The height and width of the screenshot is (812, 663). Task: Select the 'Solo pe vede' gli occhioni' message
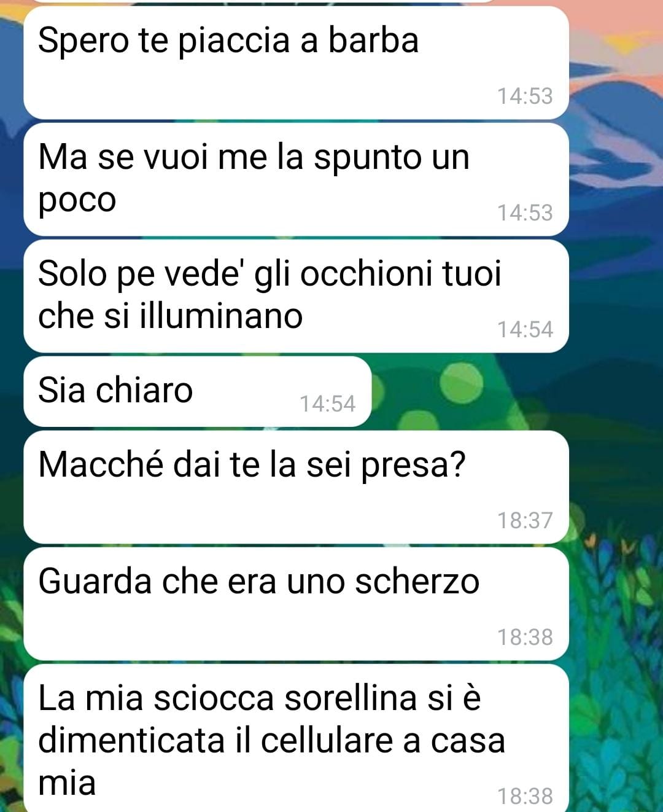(296, 295)
